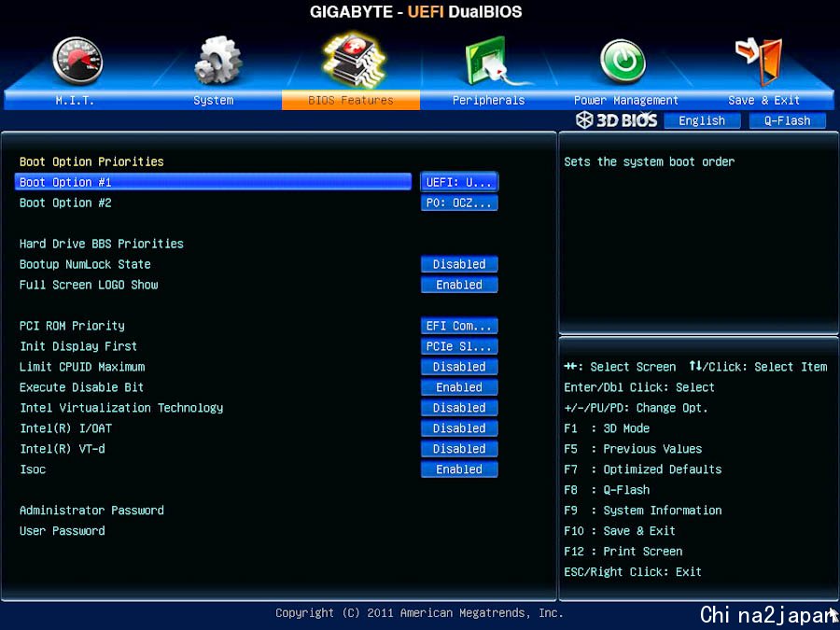Toggle Bootup NumLock State Disabled value
The width and height of the screenshot is (840, 630).
(459, 264)
